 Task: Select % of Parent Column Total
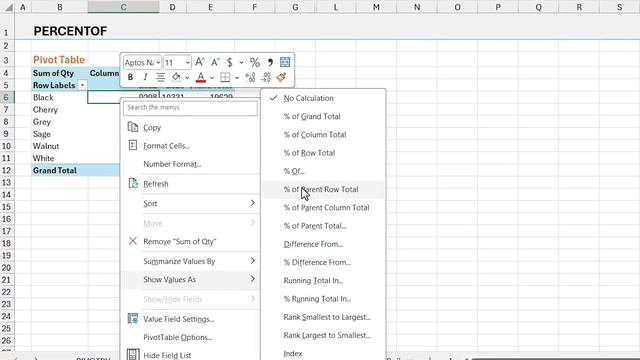point(327,208)
